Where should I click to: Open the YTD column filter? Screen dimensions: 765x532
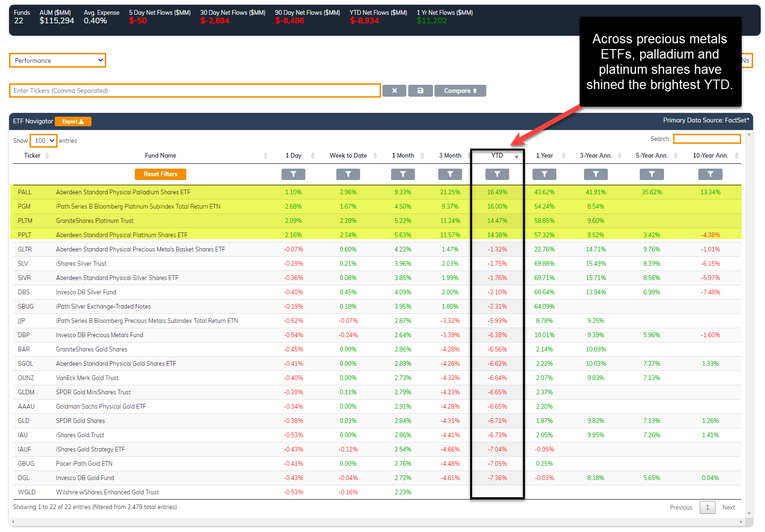pyautogui.click(x=497, y=174)
